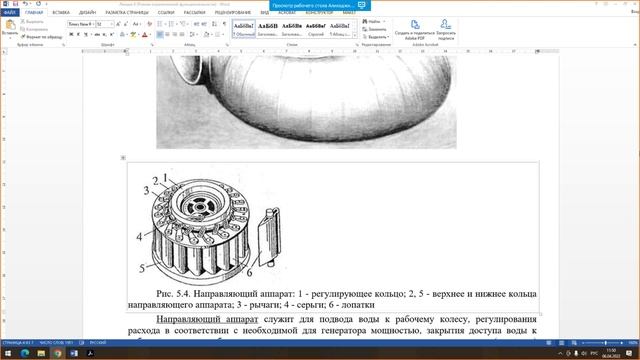The image size is (640, 360).
Task: Click Заменить (Replace) button
Action: tap(375, 29)
